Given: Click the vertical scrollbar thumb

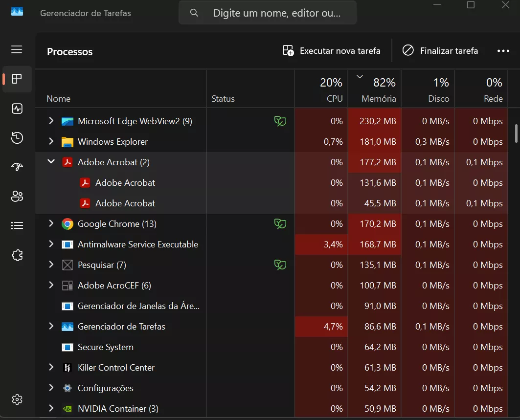Looking at the screenshot, I should coord(516,133).
